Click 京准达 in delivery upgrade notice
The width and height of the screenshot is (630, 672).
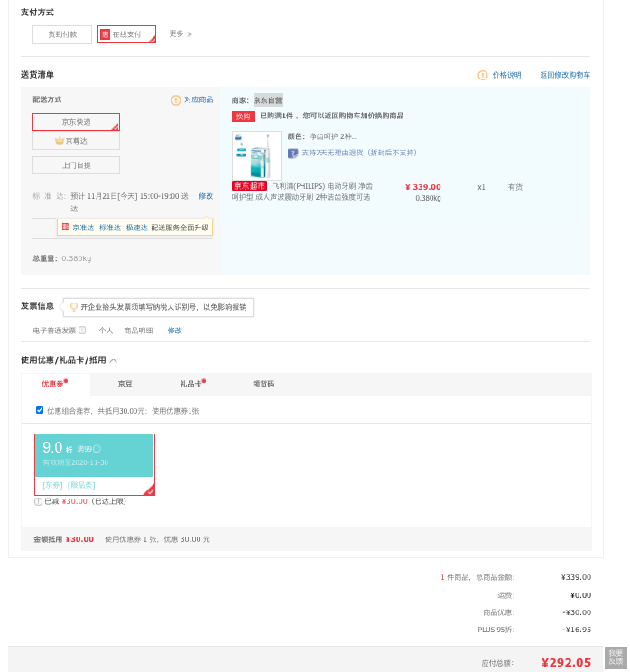click(83, 228)
